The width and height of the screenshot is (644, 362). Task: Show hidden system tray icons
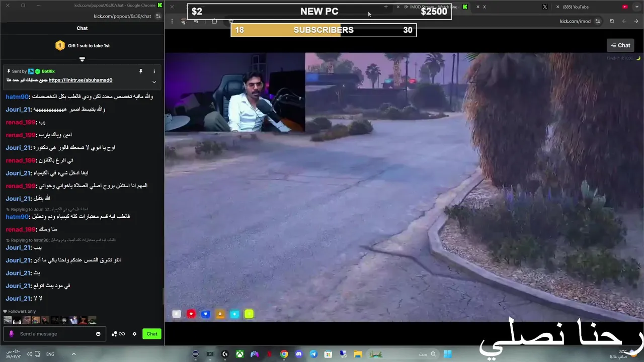point(73,354)
